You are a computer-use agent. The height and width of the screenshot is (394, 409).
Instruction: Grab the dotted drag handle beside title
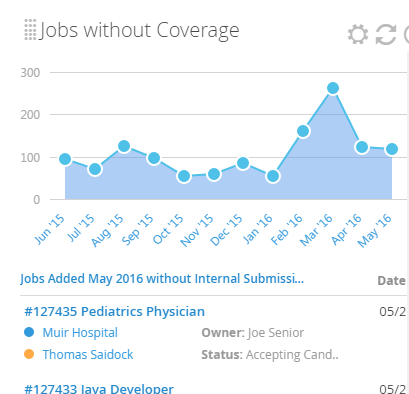[x=30, y=30]
